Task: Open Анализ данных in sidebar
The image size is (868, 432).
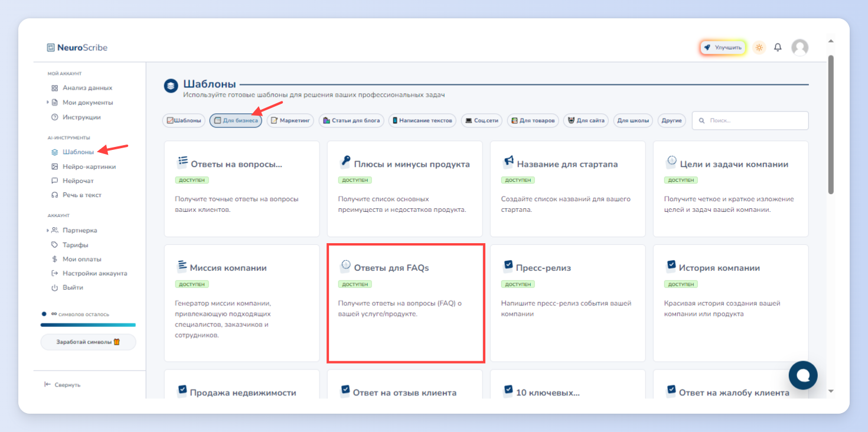Action: point(87,88)
